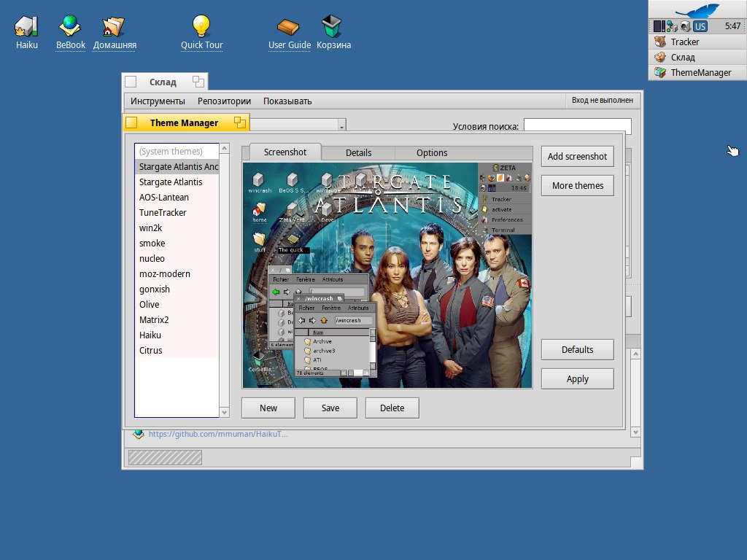The image size is (747, 560).
Task: Close the Theme Manager window
Action: (x=131, y=122)
